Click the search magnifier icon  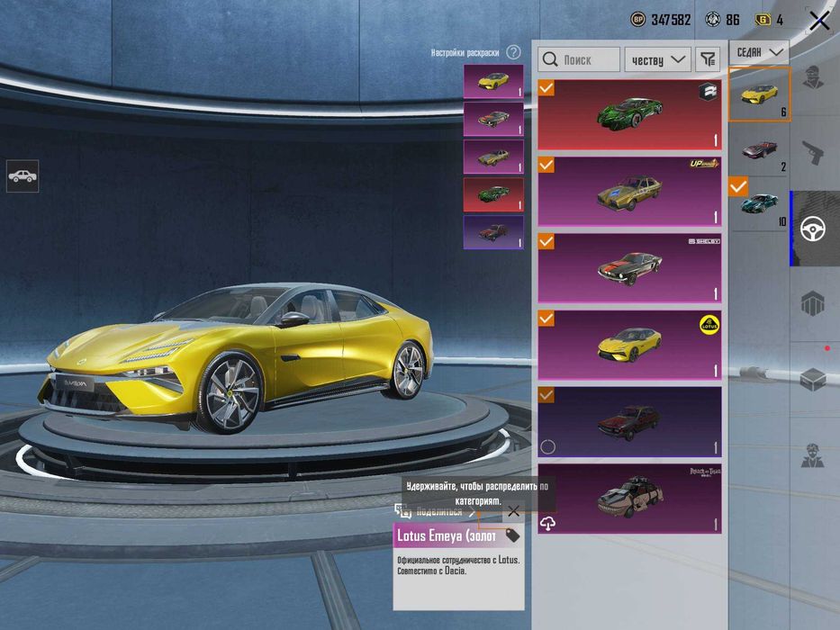(x=550, y=59)
